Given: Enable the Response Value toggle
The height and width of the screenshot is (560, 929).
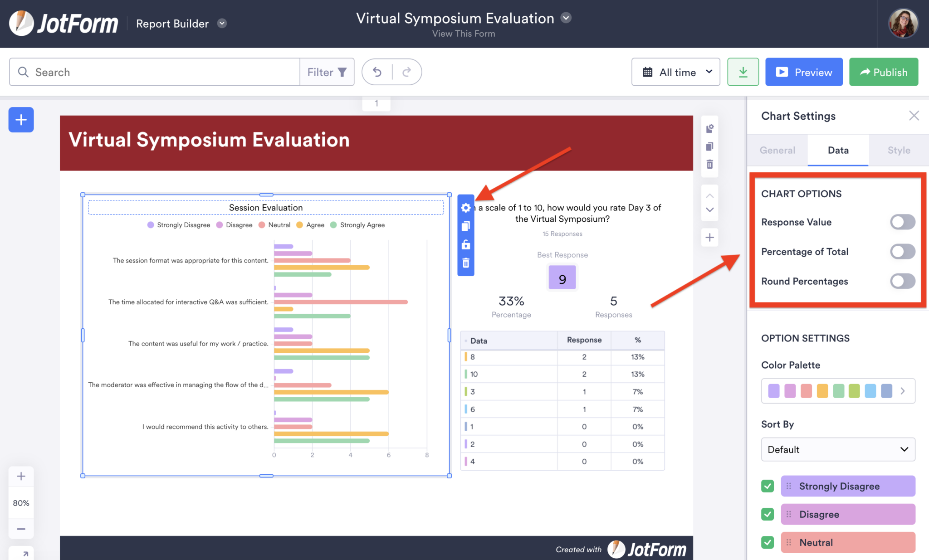Looking at the screenshot, I should (x=902, y=222).
